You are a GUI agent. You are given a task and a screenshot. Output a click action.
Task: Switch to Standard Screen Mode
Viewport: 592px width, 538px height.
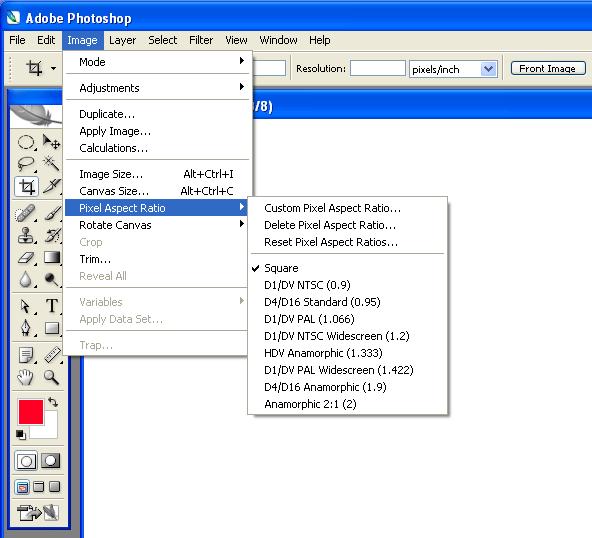(22, 487)
